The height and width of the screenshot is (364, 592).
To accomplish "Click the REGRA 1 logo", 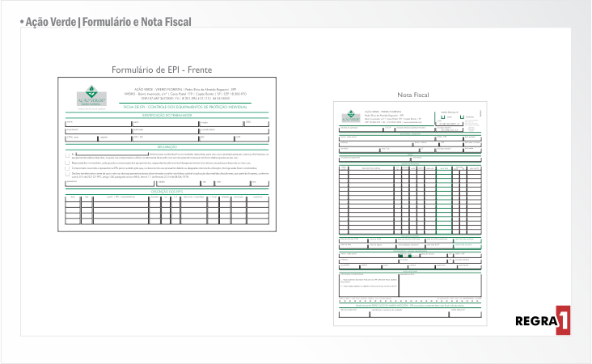I will pyautogui.click(x=543, y=320).
